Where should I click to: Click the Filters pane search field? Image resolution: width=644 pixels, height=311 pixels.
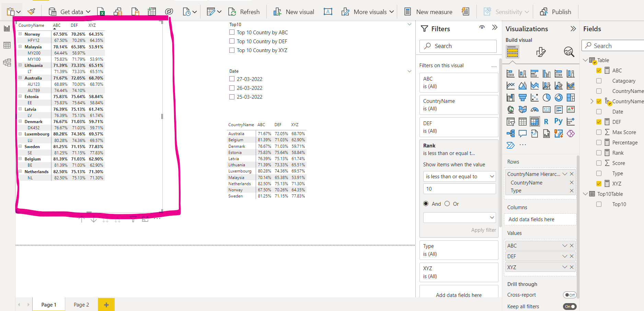[x=458, y=46]
